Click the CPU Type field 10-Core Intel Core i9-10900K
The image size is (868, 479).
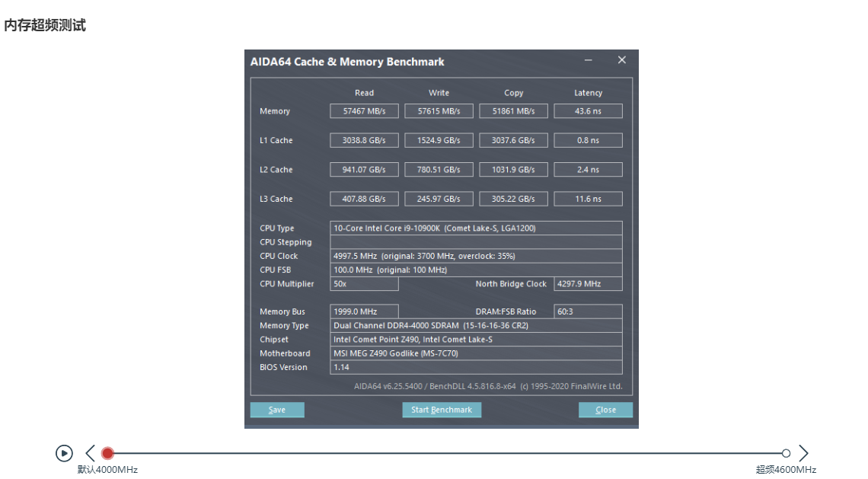(x=476, y=228)
